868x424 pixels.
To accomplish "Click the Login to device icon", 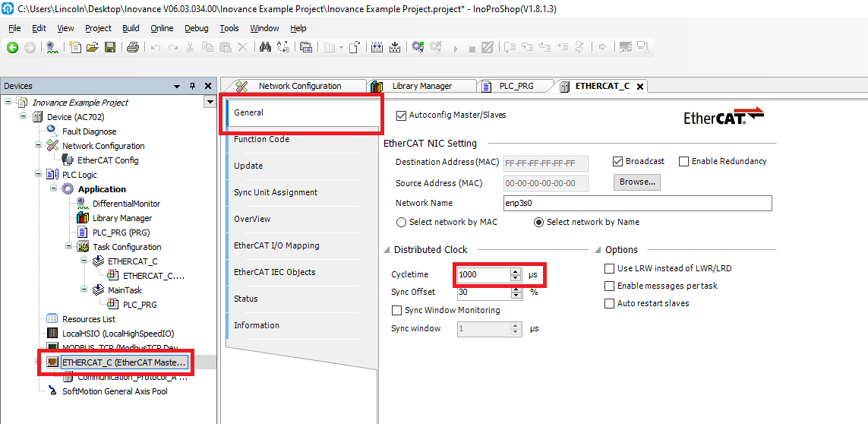I will [418, 47].
